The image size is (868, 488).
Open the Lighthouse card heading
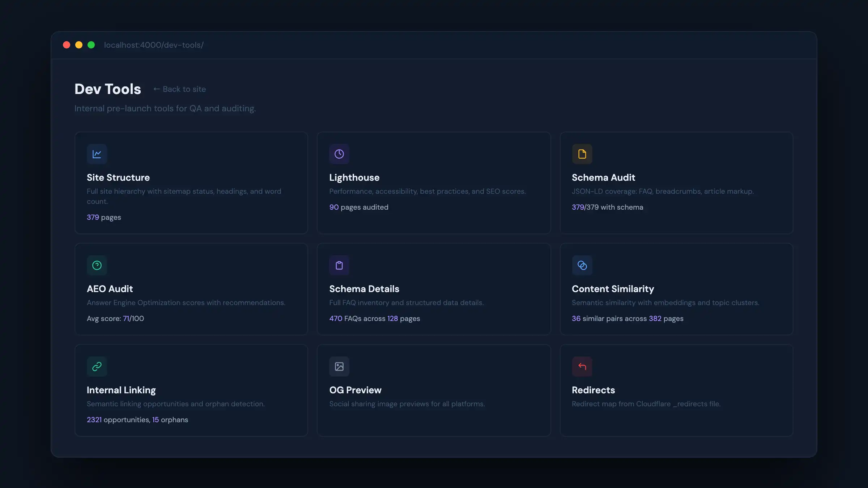pyautogui.click(x=354, y=177)
